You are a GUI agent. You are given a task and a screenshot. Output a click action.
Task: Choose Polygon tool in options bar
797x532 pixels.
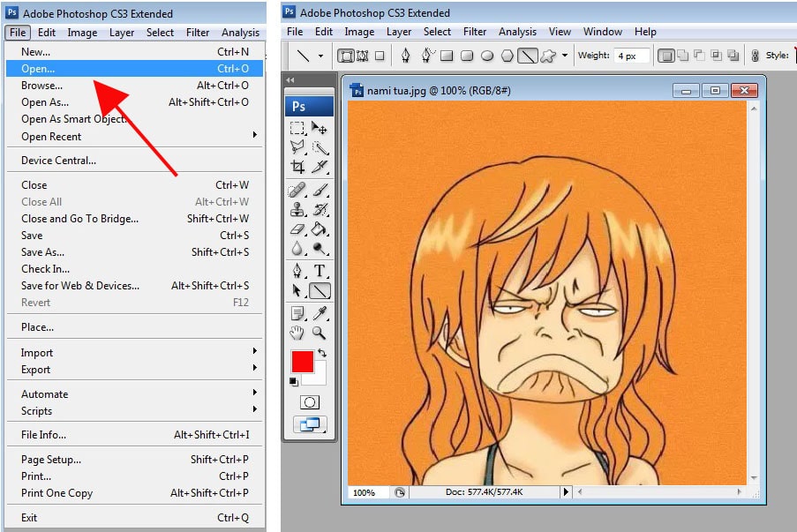point(508,56)
